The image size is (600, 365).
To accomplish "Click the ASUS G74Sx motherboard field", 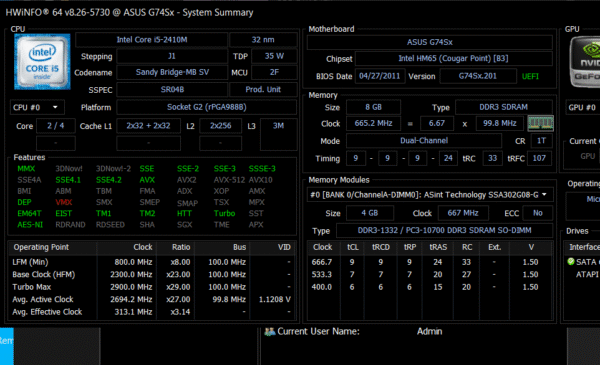I will coord(430,42).
